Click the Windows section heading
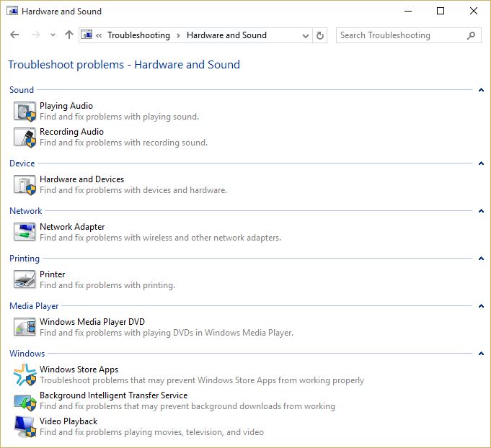The height and width of the screenshot is (448, 491). (x=27, y=354)
